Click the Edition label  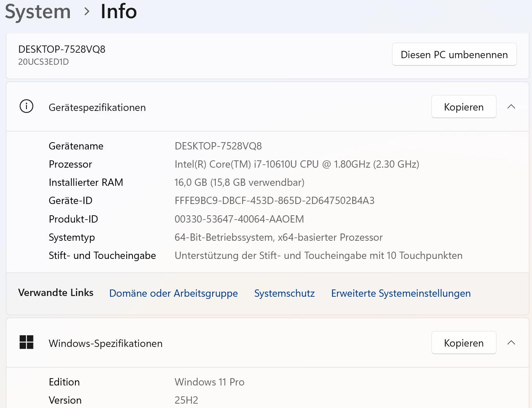click(64, 382)
